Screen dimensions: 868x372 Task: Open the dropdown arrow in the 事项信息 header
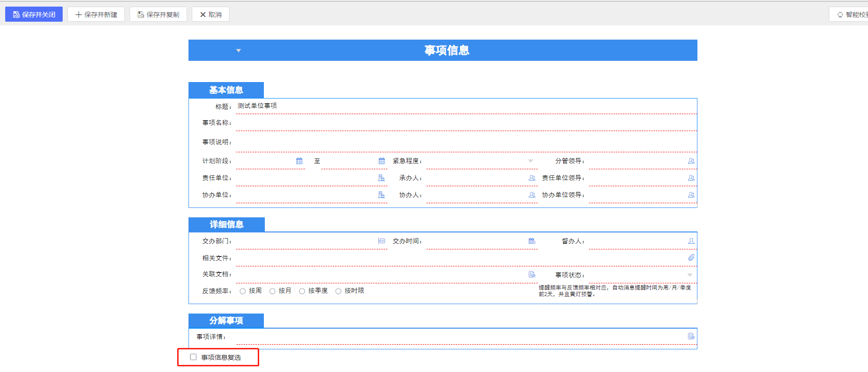(x=238, y=50)
